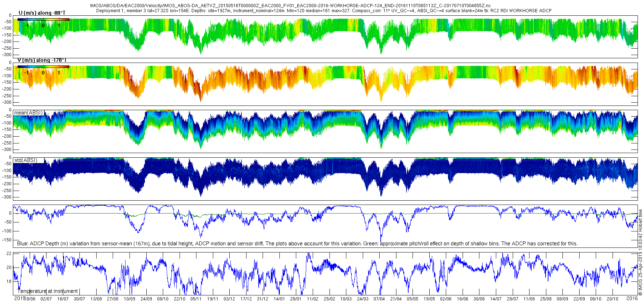This screenshot has width=644, height=304.
Task: Click the '31/12' date tick label
Action: (x=262, y=299)
